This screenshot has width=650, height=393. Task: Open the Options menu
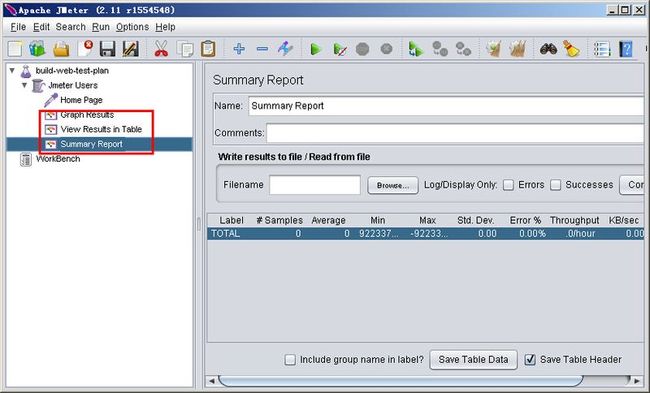click(132, 27)
